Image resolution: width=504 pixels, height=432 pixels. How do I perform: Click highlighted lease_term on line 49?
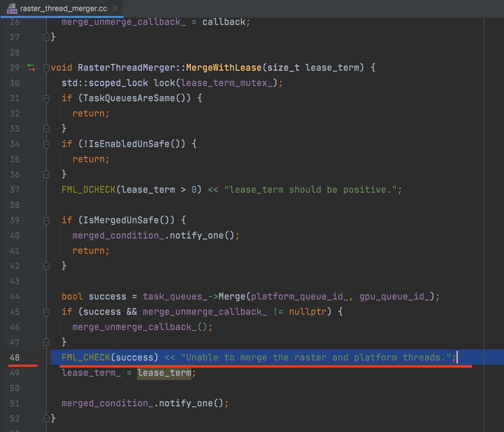click(164, 373)
